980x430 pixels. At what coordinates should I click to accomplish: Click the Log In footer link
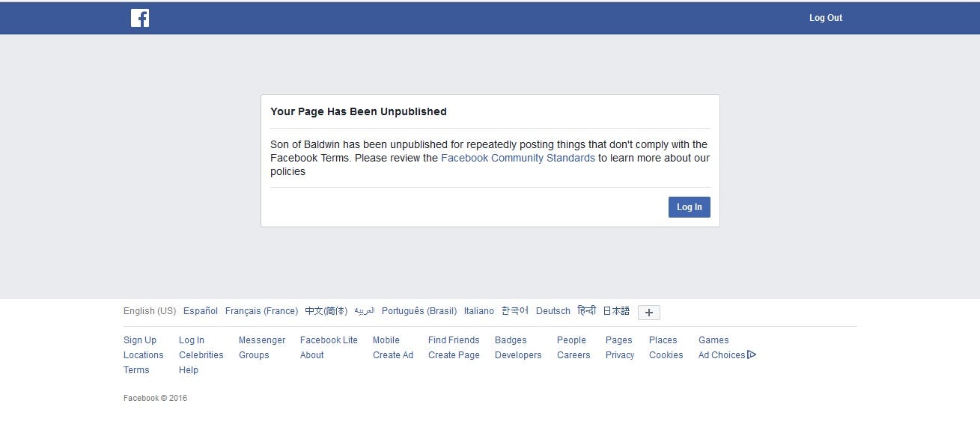click(x=192, y=340)
